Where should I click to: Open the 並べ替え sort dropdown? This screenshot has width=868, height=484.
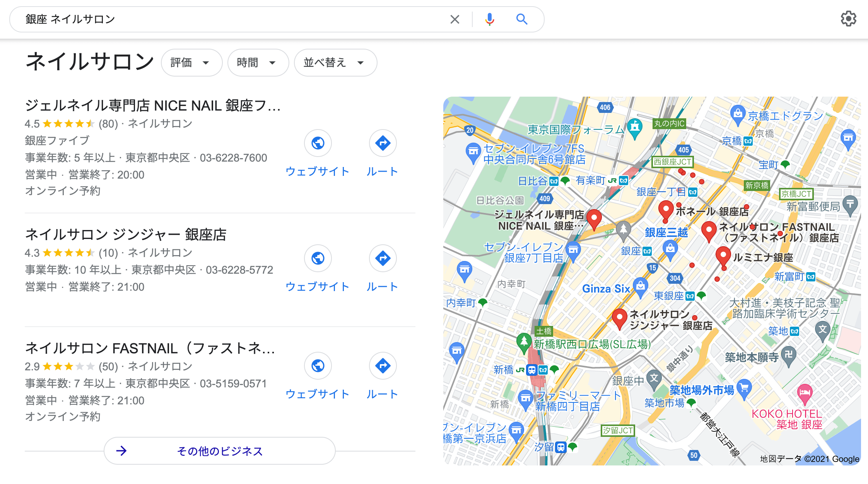(x=335, y=63)
